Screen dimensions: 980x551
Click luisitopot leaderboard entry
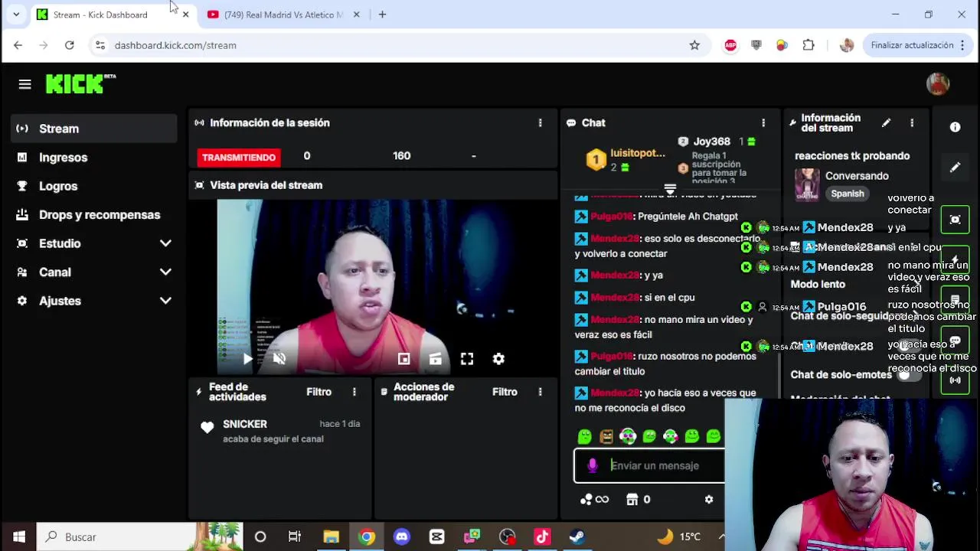click(626, 159)
